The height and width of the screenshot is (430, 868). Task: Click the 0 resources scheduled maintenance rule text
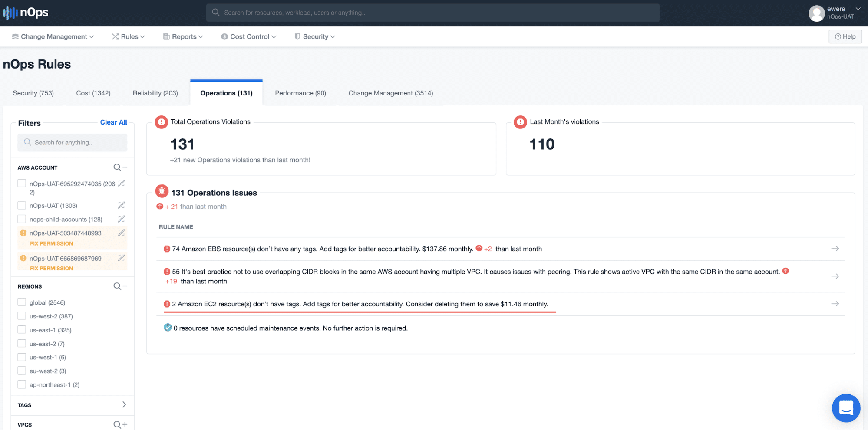290,328
